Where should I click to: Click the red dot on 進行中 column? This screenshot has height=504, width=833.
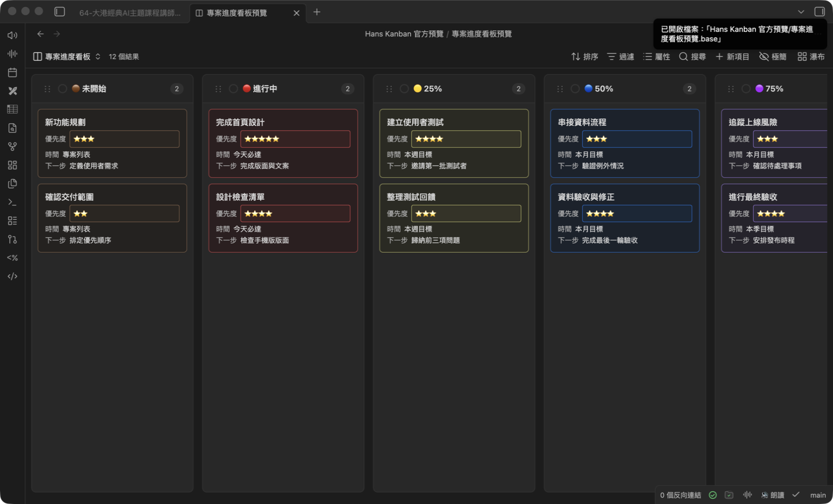coord(247,89)
